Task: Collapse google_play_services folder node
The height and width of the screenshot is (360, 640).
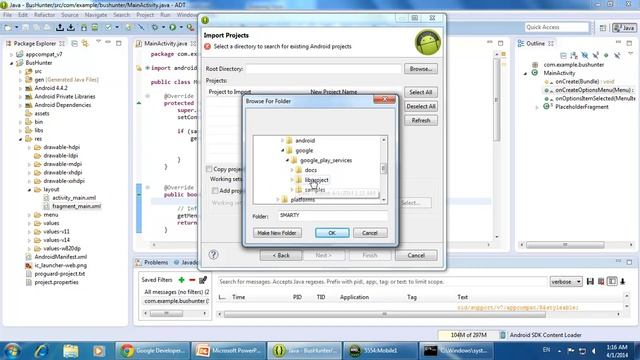Action: click(287, 160)
